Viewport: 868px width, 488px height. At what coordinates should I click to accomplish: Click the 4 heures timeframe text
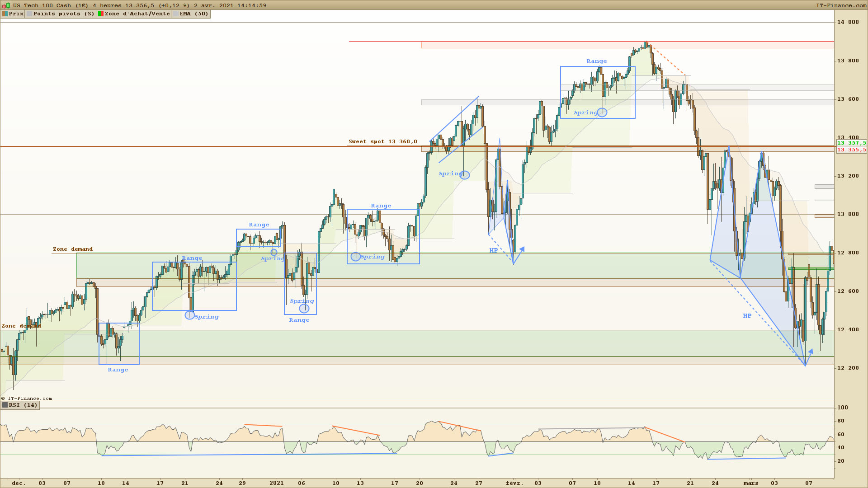[107, 5]
